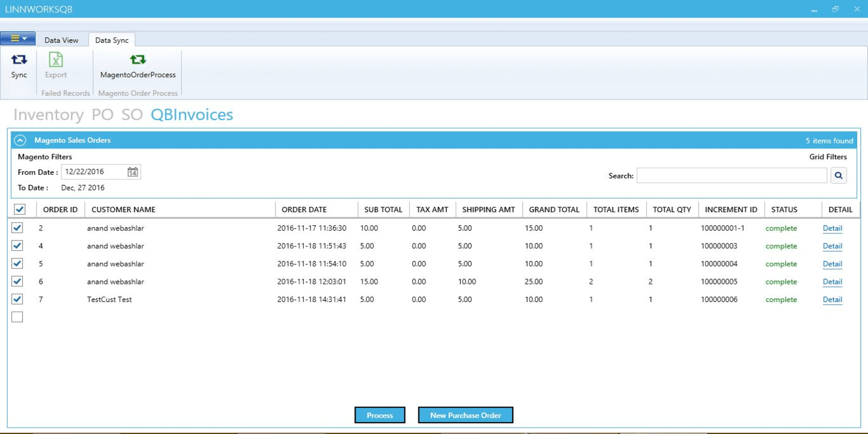Click sub total 15.00 for order 6
The image size is (868, 434).
369,281
